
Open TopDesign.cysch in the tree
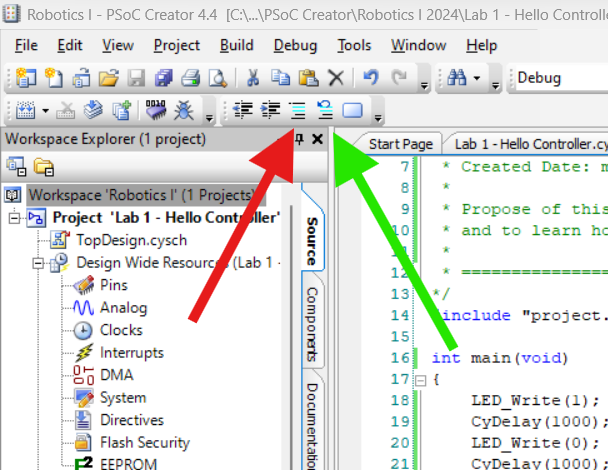131,240
